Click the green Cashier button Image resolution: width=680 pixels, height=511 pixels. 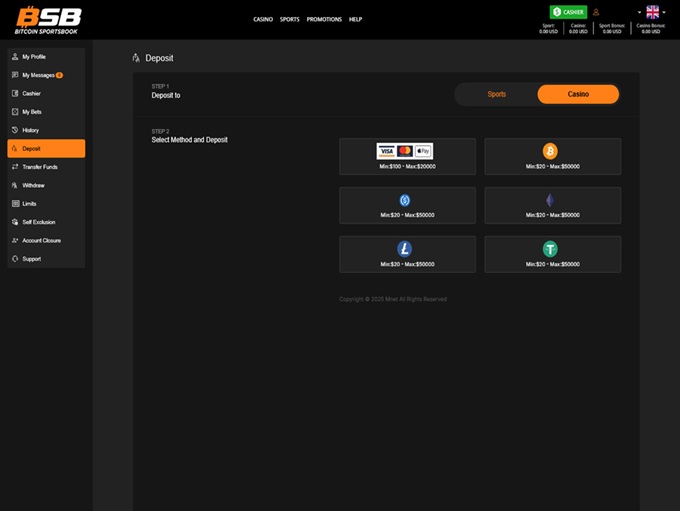[x=568, y=12]
